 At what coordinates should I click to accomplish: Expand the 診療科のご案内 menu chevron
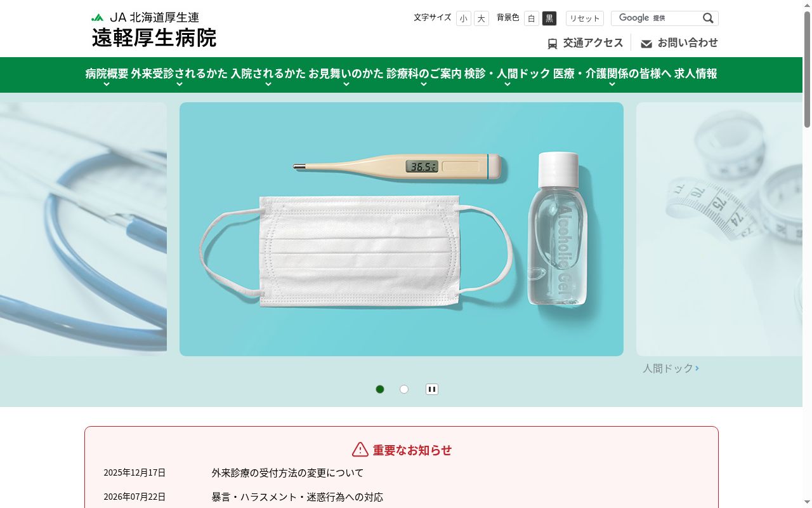click(424, 84)
